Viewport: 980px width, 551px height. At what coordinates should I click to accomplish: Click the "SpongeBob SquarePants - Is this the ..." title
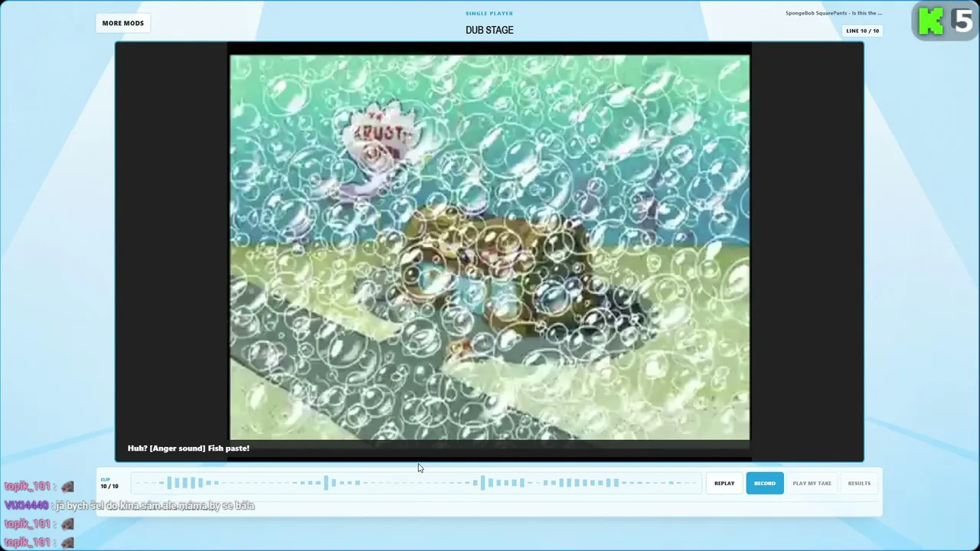(834, 13)
